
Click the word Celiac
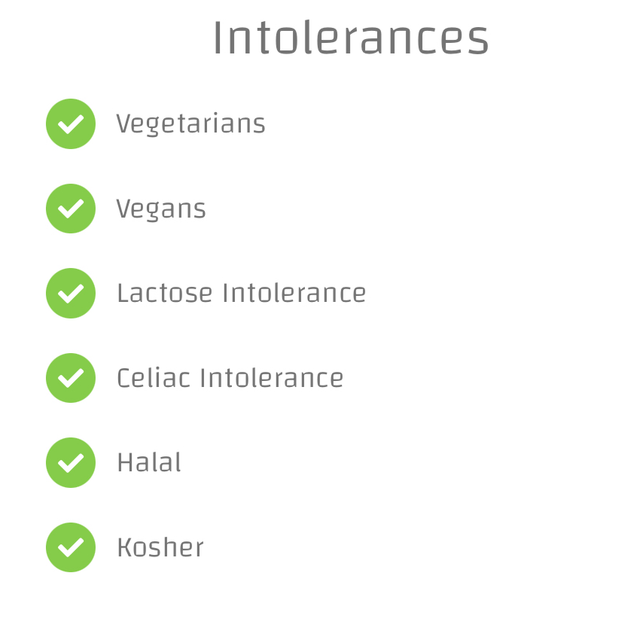[153, 378]
